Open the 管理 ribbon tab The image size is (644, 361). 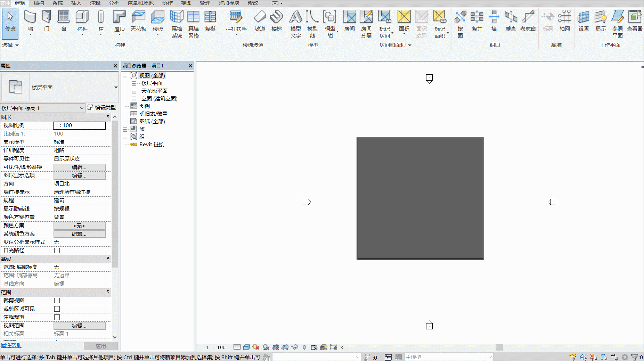(x=205, y=3)
